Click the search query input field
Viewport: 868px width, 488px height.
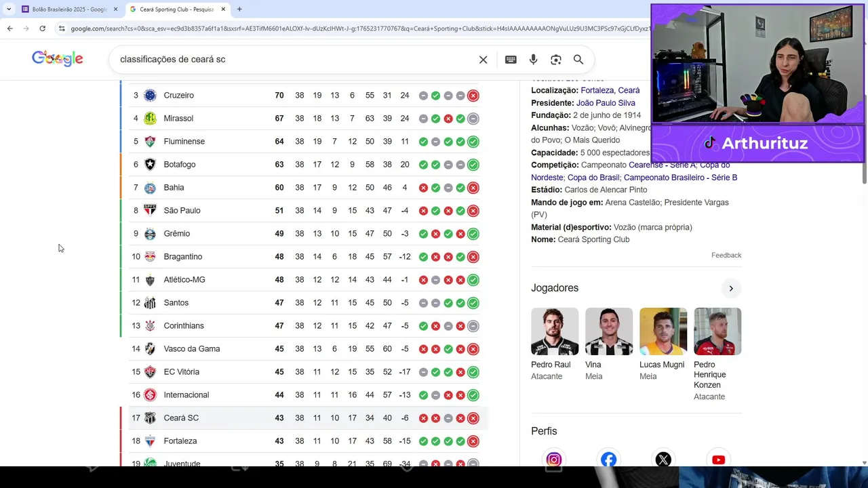295,60
